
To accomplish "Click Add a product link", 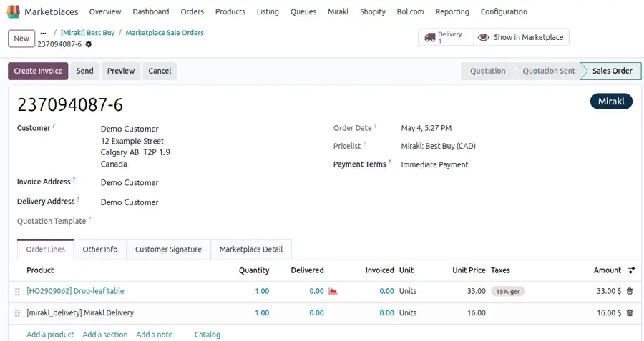I will (x=50, y=335).
